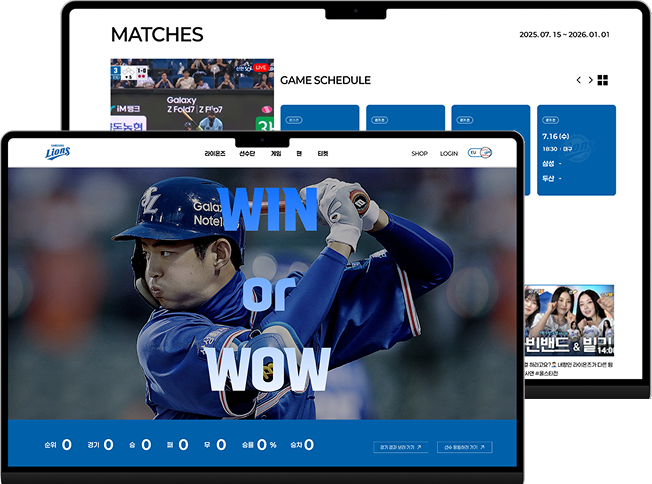Open the 라이온즈 menu
The height and width of the screenshot is (484, 652).
(x=215, y=154)
